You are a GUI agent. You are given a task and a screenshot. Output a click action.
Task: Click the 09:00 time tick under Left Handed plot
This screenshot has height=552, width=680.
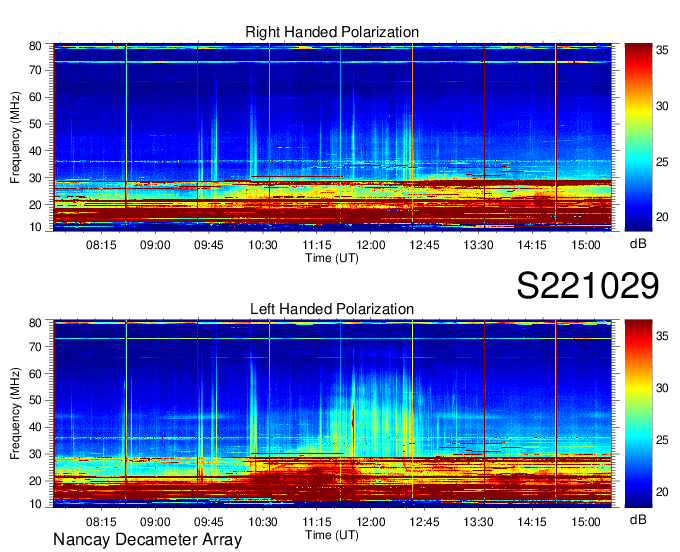(x=155, y=522)
